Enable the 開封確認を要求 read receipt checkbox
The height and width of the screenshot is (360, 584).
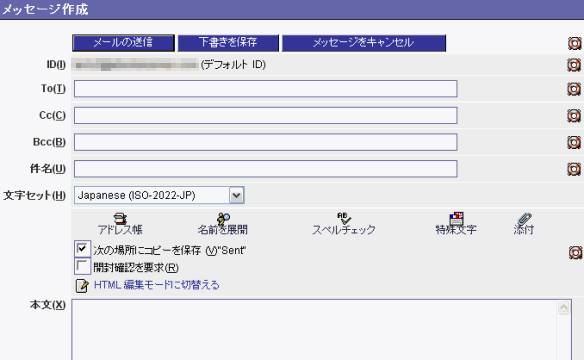[82, 266]
